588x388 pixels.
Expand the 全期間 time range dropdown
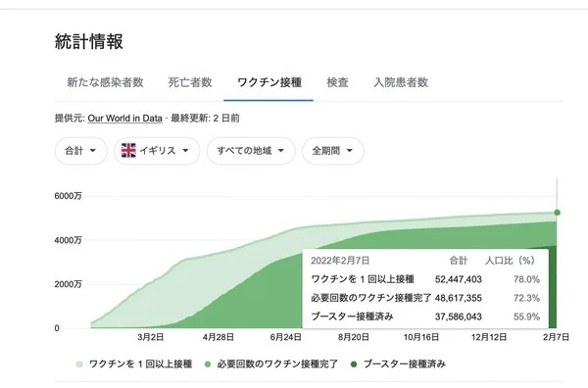coord(333,151)
